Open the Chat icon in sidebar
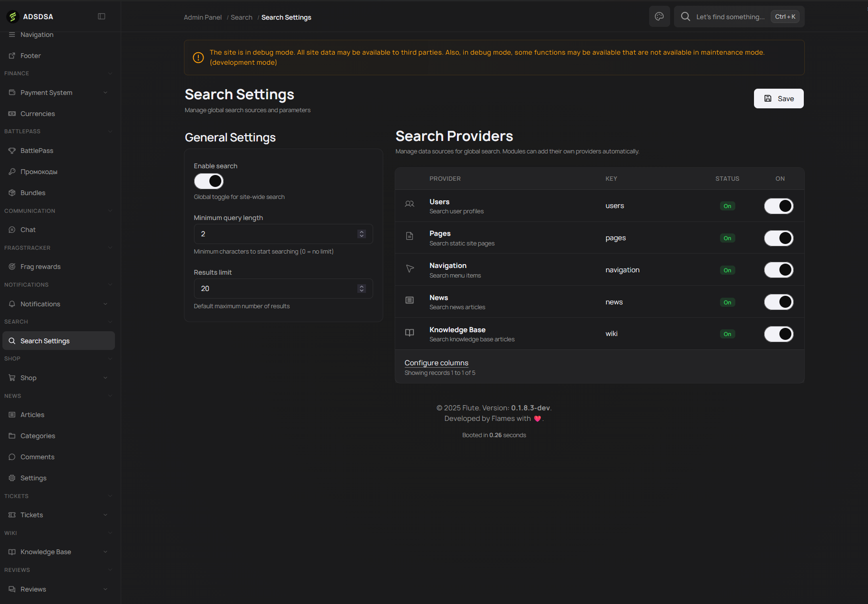Image resolution: width=868 pixels, height=604 pixels. (x=12, y=229)
